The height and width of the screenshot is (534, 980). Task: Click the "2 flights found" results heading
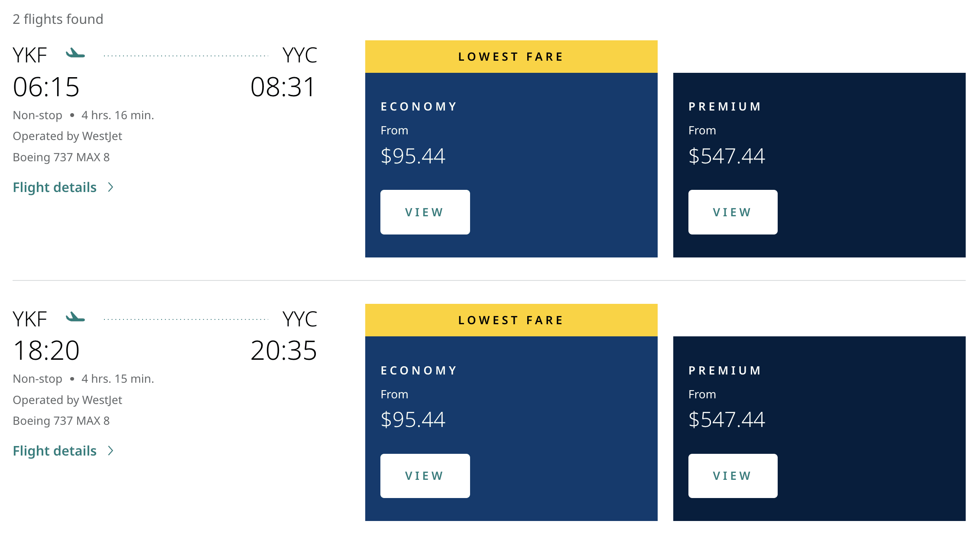(x=58, y=19)
